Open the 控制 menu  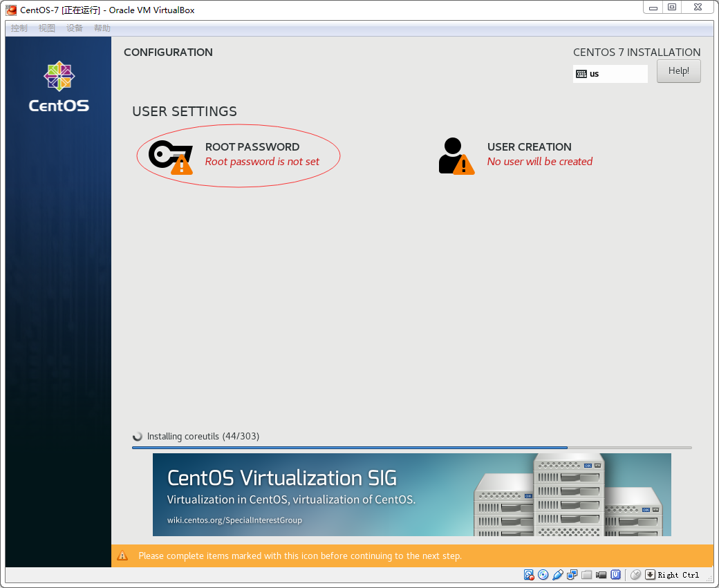coord(19,28)
